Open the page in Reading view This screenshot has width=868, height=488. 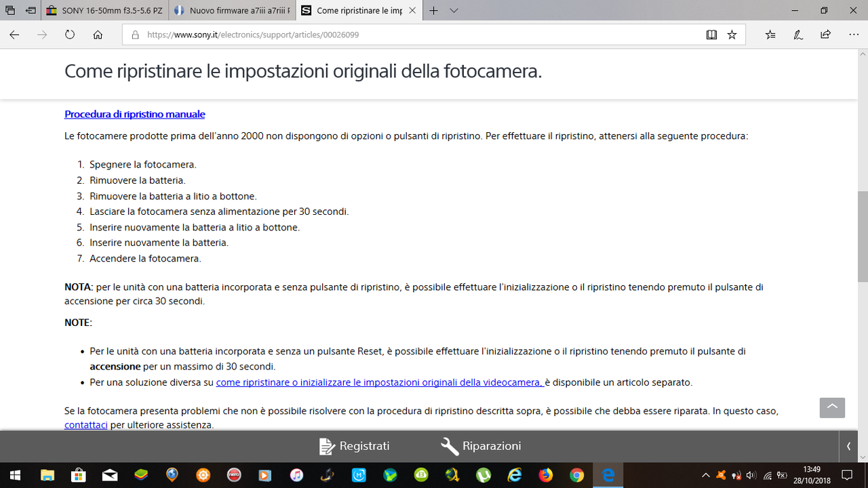click(711, 35)
